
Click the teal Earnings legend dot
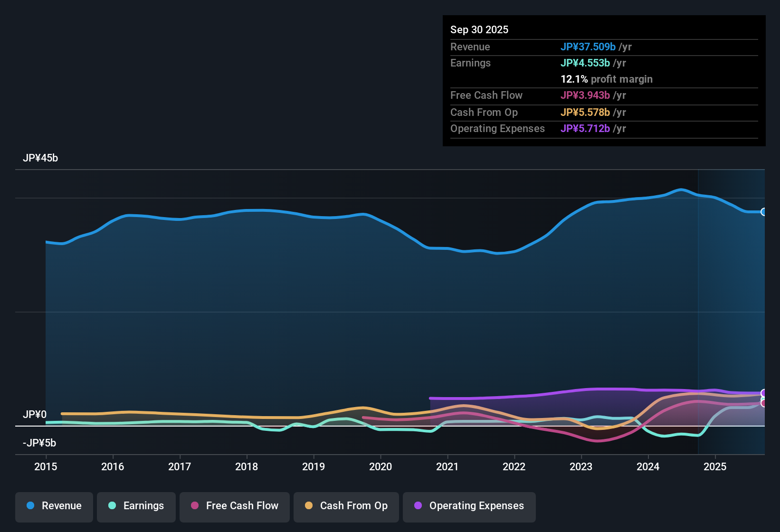click(112, 506)
